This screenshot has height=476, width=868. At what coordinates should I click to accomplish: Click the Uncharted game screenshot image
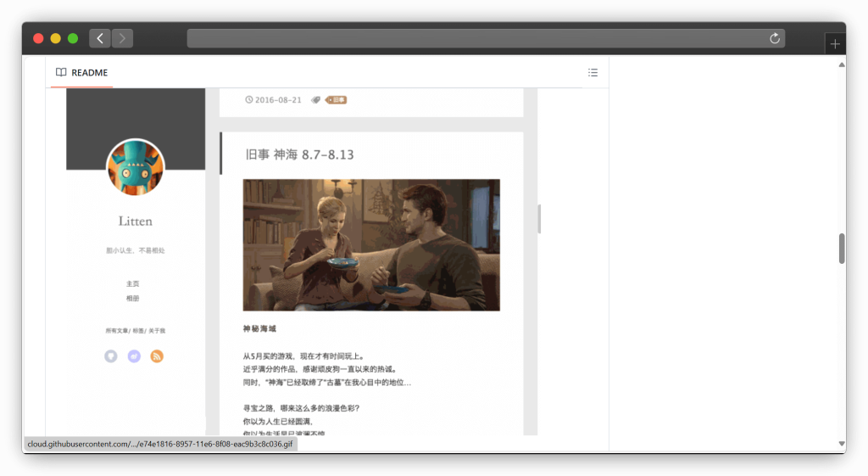pyautogui.click(x=371, y=244)
